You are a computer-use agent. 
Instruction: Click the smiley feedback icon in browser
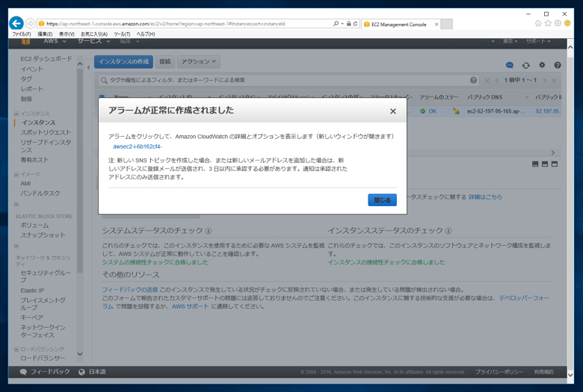[567, 23]
